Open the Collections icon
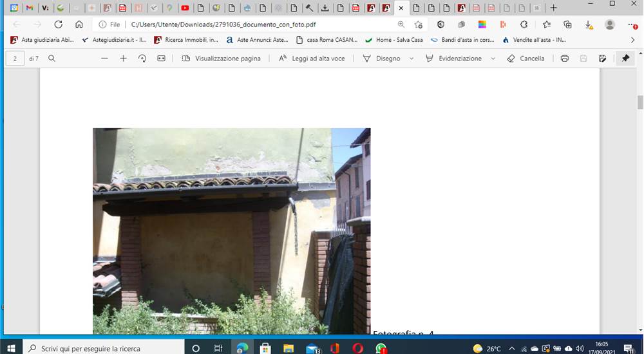Image resolution: width=644 pixels, height=354 pixels. tap(567, 24)
